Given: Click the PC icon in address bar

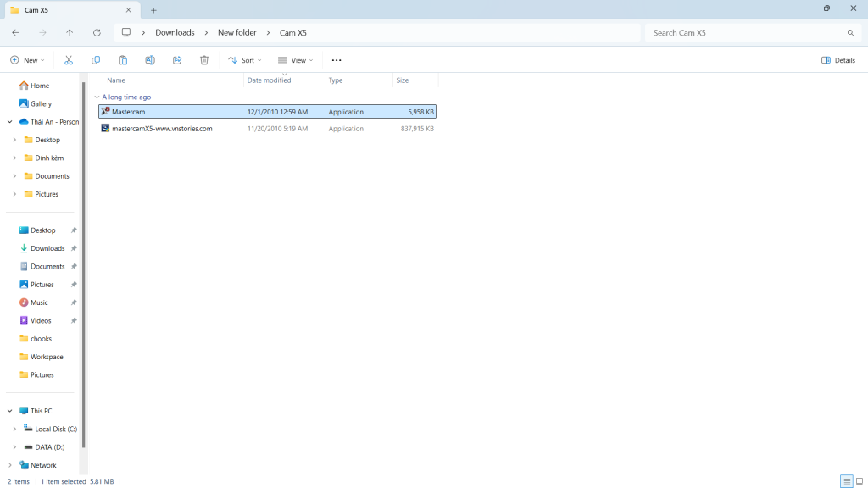Looking at the screenshot, I should tap(126, 33).
